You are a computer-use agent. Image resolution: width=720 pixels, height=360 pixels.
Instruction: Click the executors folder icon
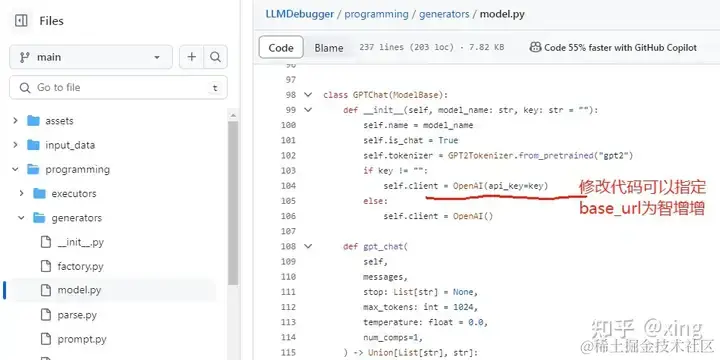(x=39, y=193)
